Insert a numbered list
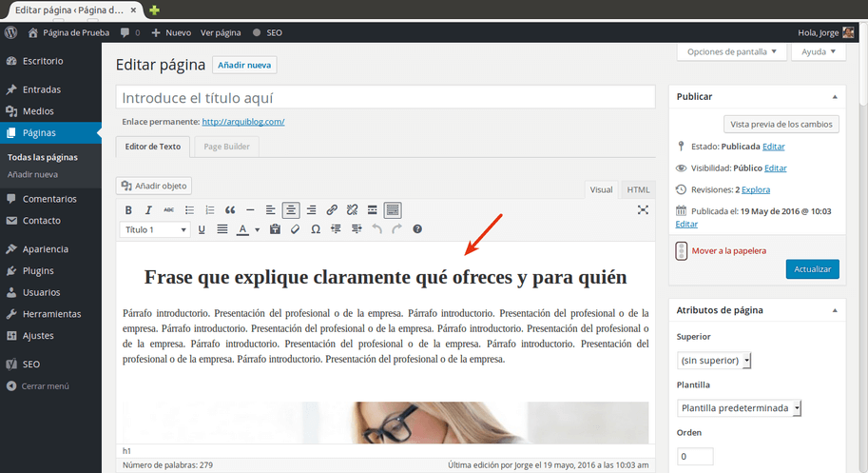The image size is (868, 473). (x=209, y=210)
